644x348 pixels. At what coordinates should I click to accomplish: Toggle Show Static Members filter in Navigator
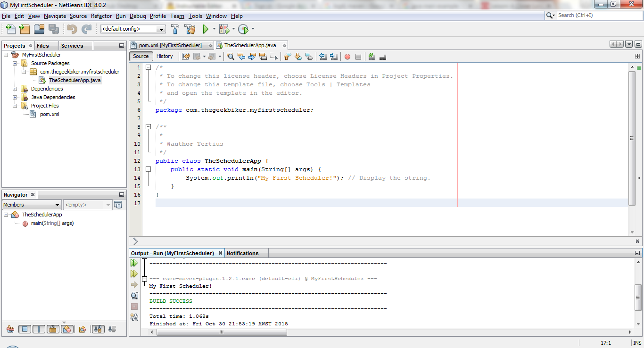tap(39, 329)
